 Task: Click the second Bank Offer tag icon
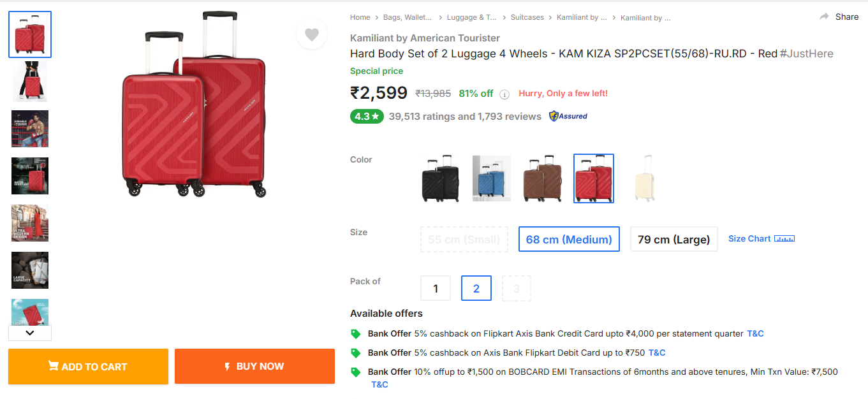coord(356,353)
